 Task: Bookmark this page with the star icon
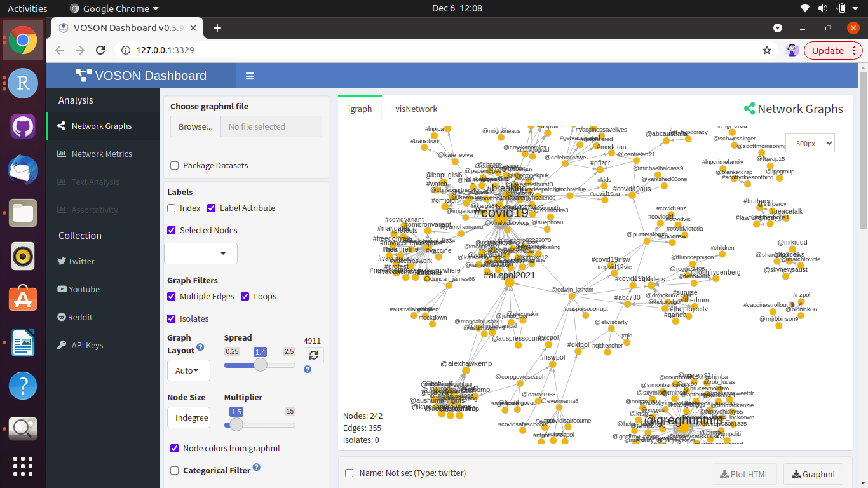(x=767, y=51)
